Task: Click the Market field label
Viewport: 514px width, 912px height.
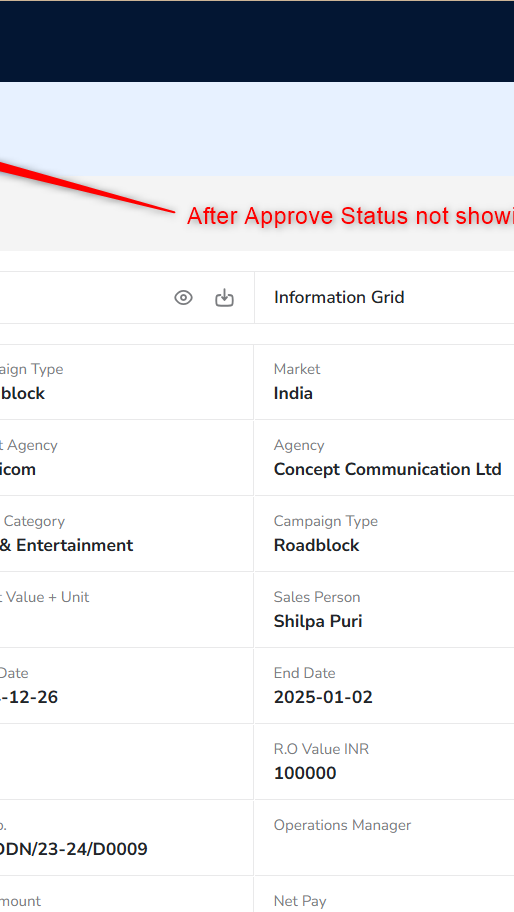Action: (x=297, y=369)
